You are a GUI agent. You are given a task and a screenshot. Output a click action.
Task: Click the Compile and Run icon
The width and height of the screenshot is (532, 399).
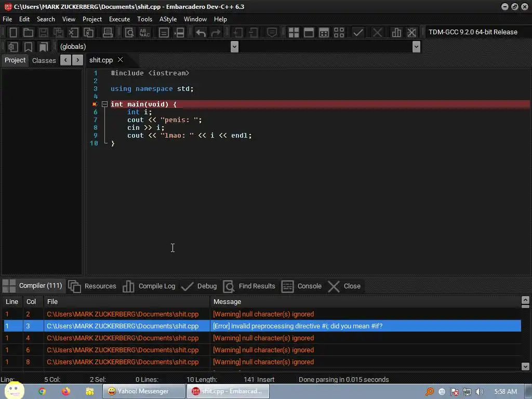pos(324,33)
